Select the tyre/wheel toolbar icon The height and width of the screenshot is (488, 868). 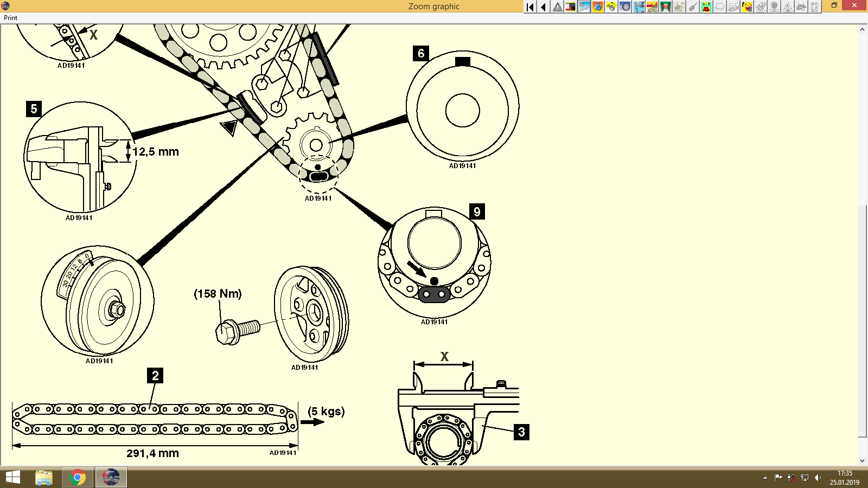tap(625, 7)
